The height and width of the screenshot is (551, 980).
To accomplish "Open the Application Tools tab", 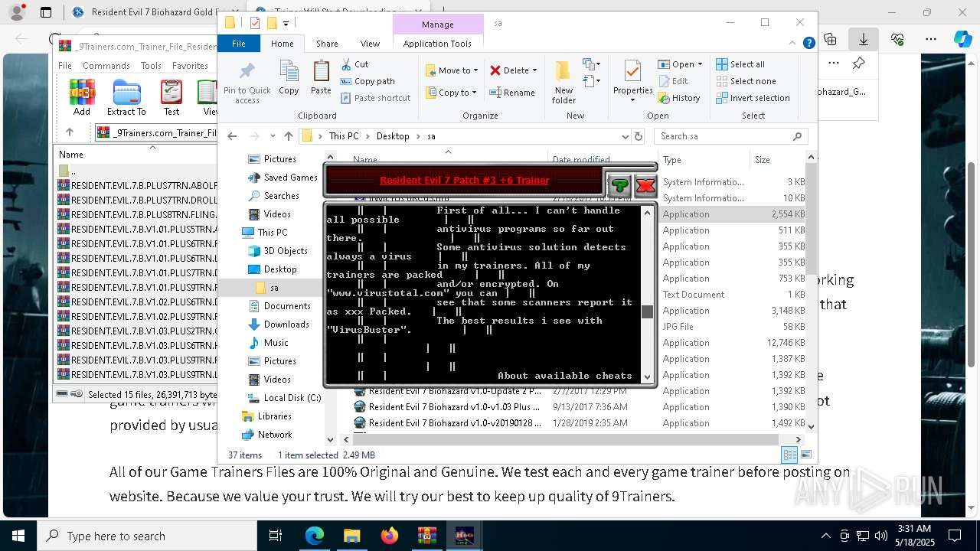I will pos(437,44).
